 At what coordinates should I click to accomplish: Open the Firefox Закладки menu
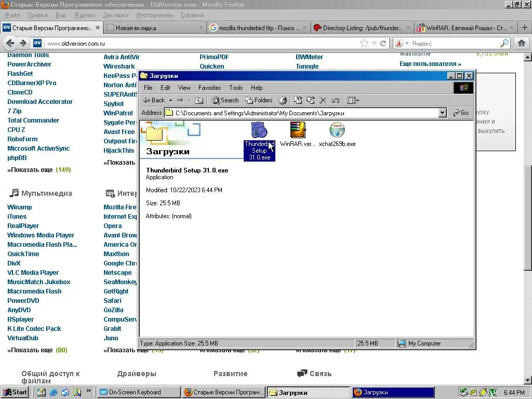coord(116,15)
